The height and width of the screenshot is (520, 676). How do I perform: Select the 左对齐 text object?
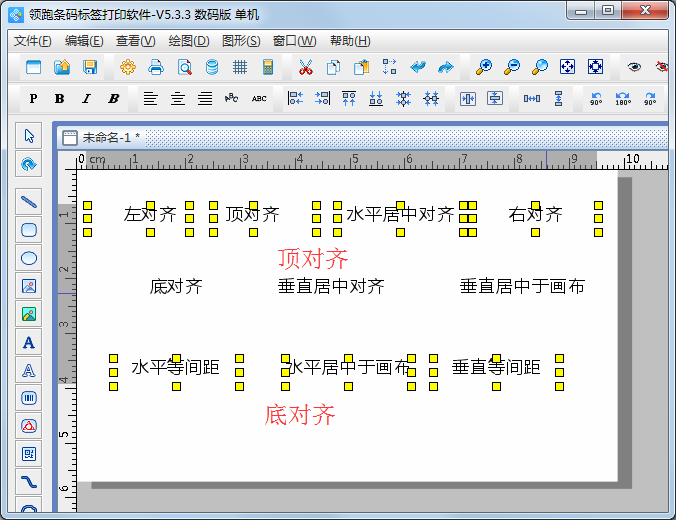150,214
